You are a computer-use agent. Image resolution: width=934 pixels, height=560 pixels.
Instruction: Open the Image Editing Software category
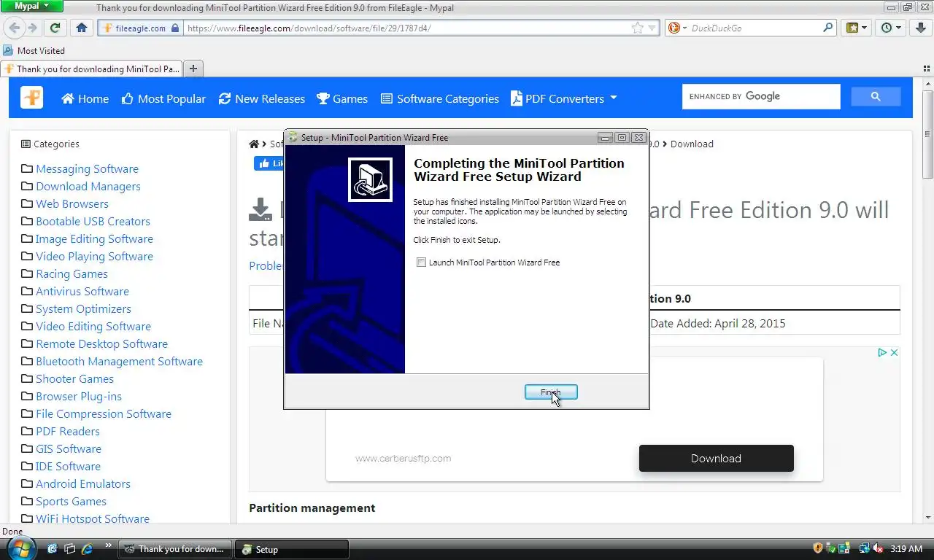coord(94,238)
